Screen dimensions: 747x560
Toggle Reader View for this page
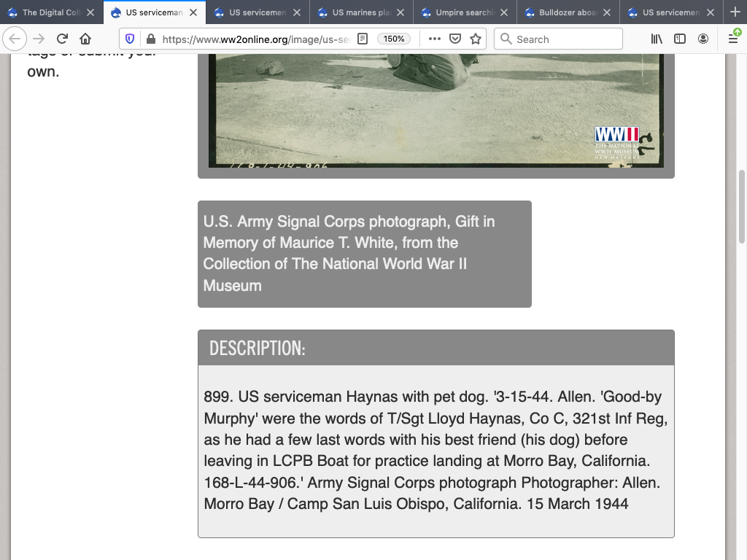click(363, 39)
